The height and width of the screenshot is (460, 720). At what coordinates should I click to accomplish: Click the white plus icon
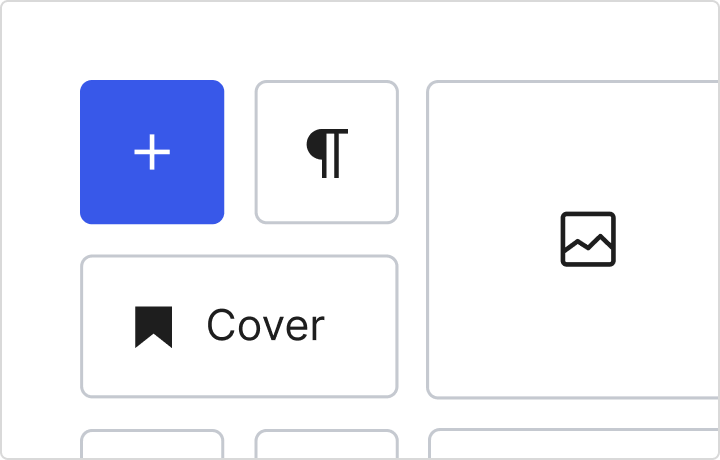coord(152,153)
